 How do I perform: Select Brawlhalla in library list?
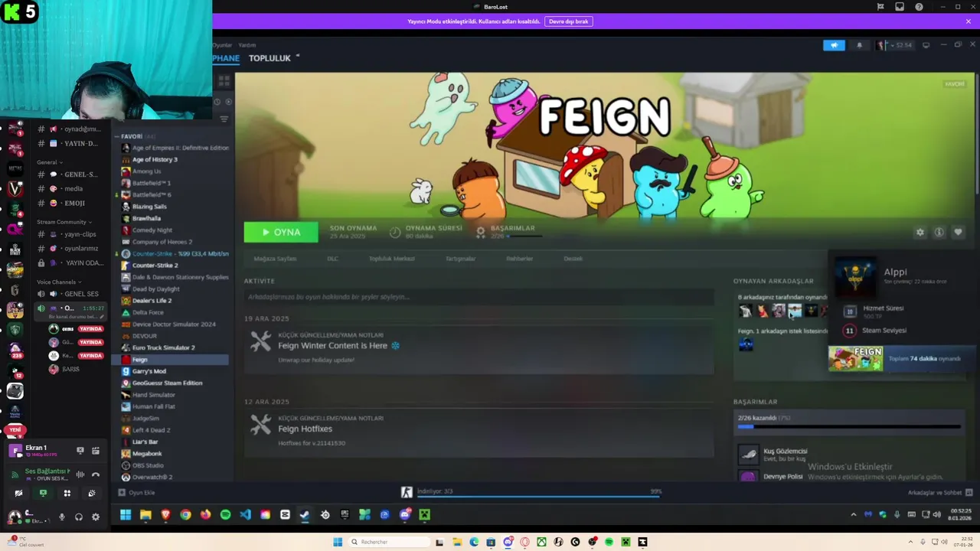(x=146, y=218)
